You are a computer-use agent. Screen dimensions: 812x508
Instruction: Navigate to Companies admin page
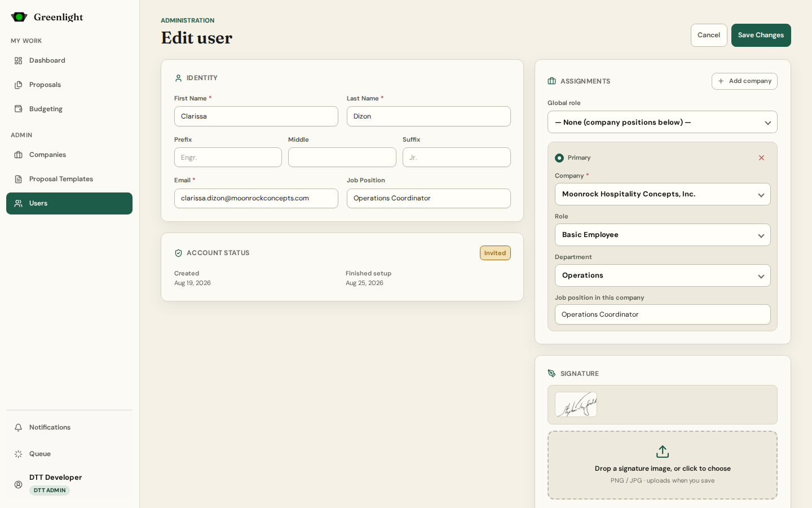69,155
